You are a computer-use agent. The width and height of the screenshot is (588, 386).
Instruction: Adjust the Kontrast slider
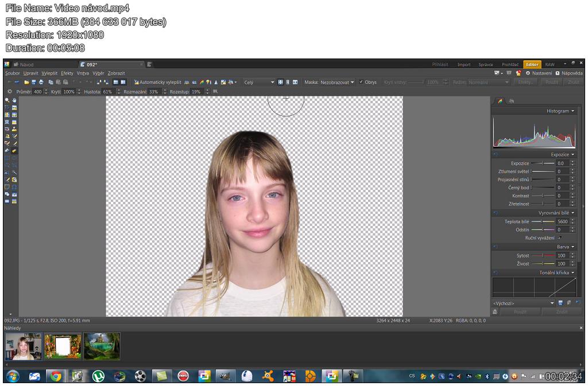pos(542,196)
